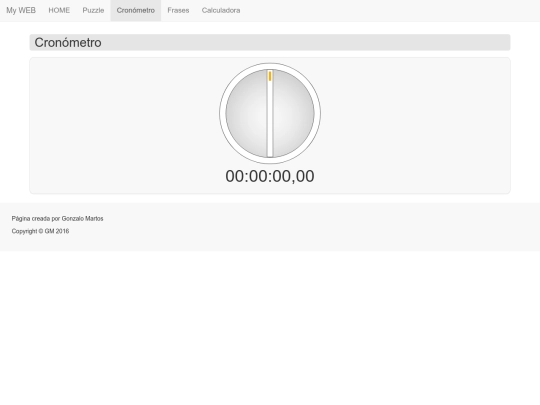Open the Frases page
This screenshot has height=405, width=540.
click(x=178, y=10)
